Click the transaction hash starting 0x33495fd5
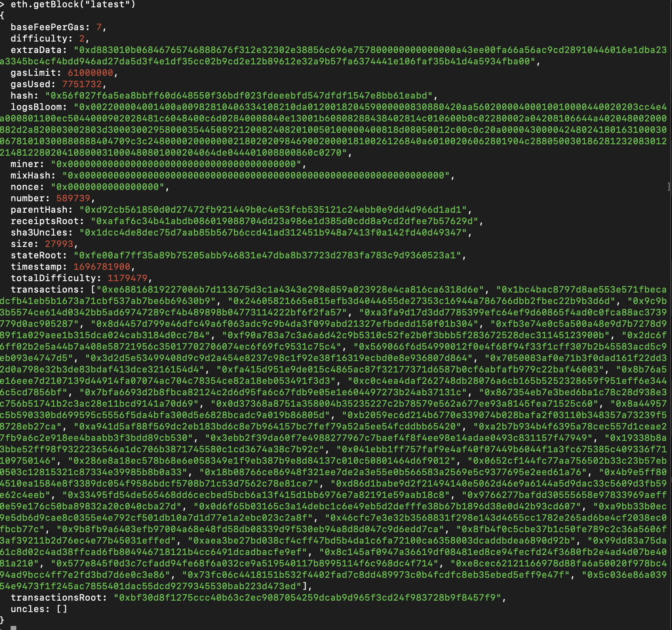This screenshot has height=630, width=672. tap(256, 495)
